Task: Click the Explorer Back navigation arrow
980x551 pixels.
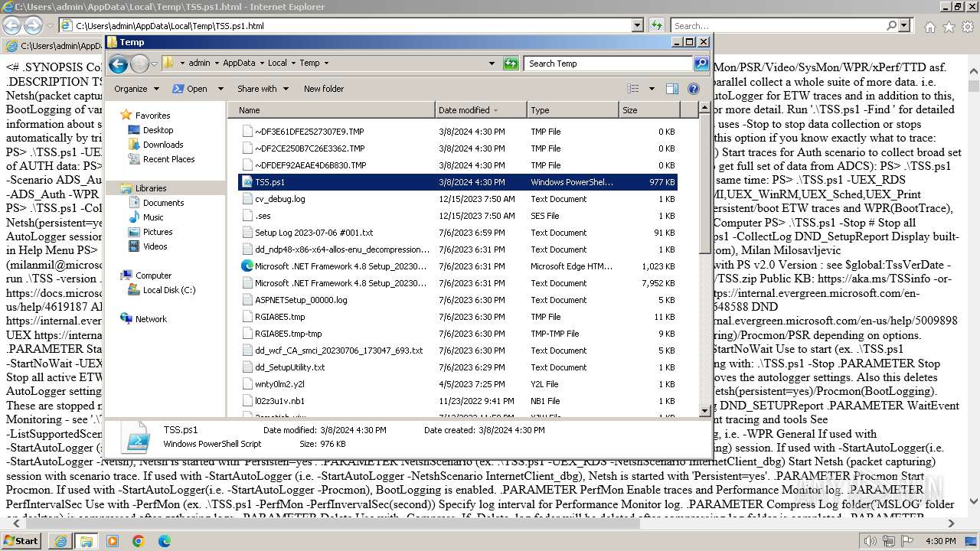Action: point(118,64)
